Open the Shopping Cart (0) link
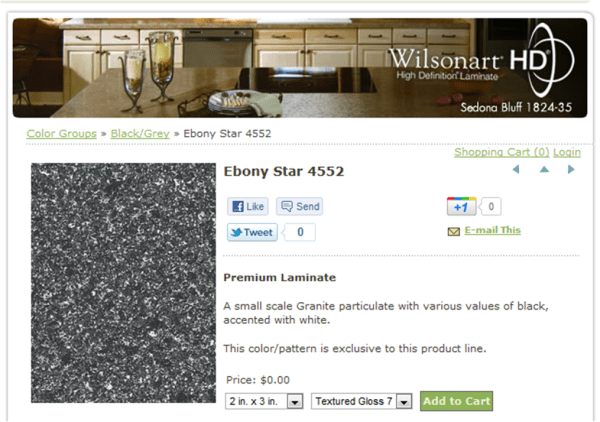 [x=502, y=152]
